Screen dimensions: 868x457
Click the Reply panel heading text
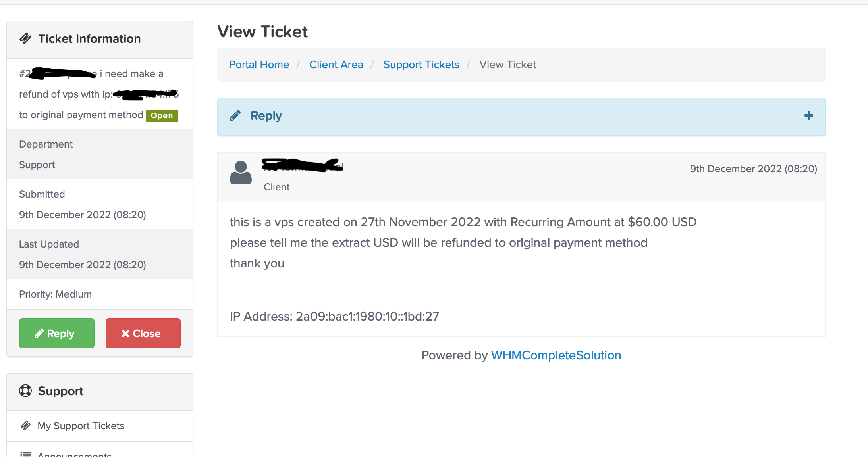266,116
